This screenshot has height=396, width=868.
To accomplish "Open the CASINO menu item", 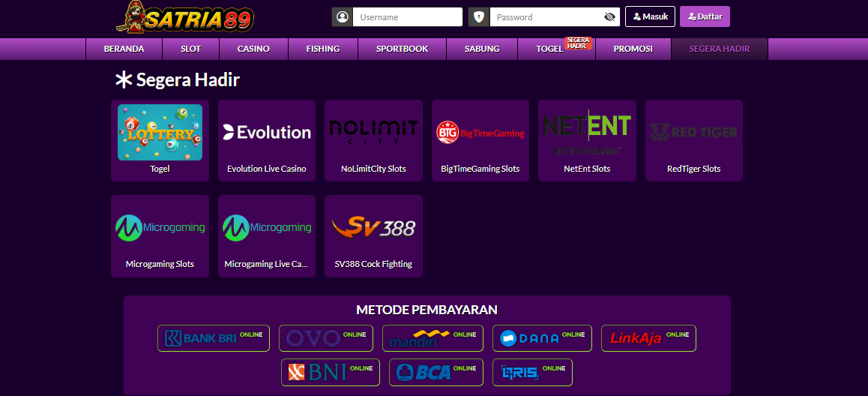I will pyautogui.click(x=253, y=49).
